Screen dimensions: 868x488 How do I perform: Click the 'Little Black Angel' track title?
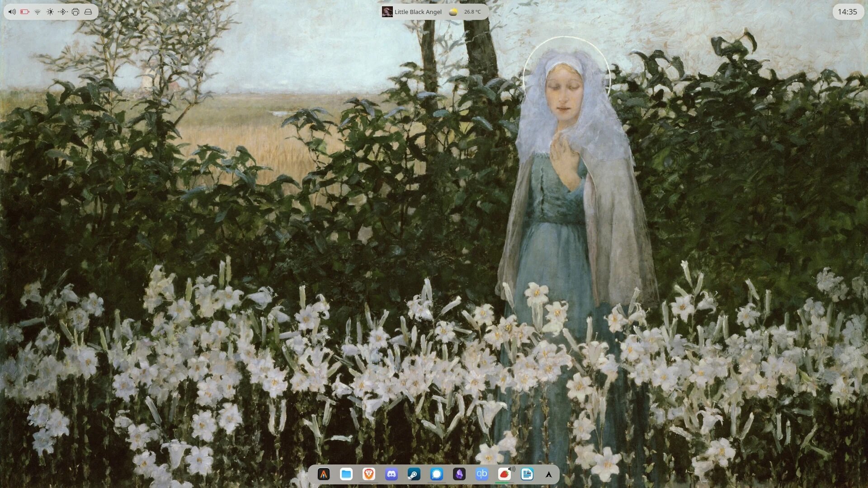coord(418,12)
